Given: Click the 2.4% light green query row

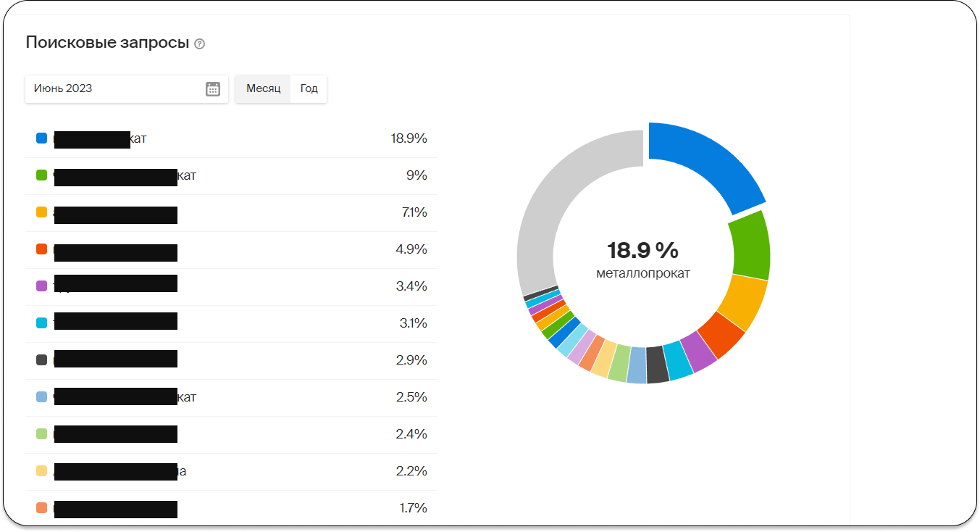Looking at the screenshot, I should coord(232,434).
